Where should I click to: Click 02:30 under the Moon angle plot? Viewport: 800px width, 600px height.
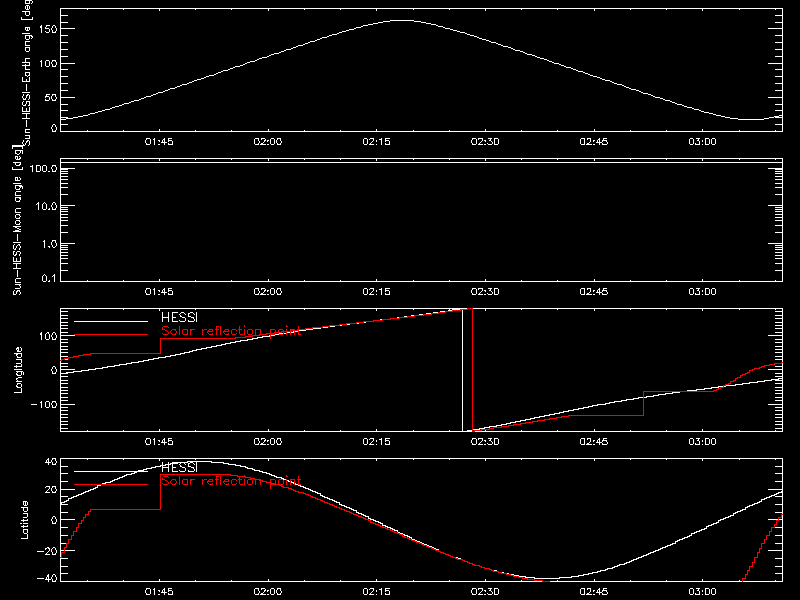tap(485, 291)
